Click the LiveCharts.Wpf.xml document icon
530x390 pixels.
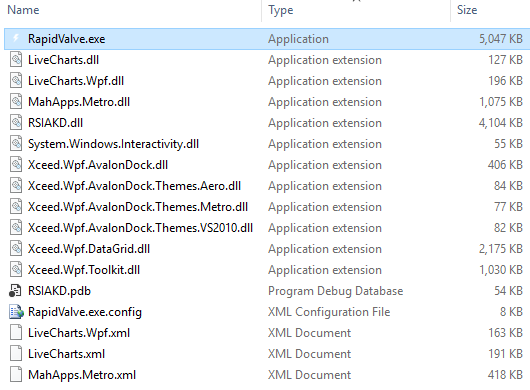[16, 333]
